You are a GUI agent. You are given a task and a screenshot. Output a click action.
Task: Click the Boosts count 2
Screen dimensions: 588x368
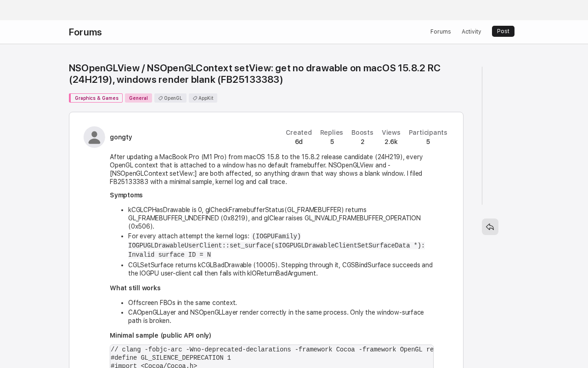pyautogui.click(x=362, y=137)
